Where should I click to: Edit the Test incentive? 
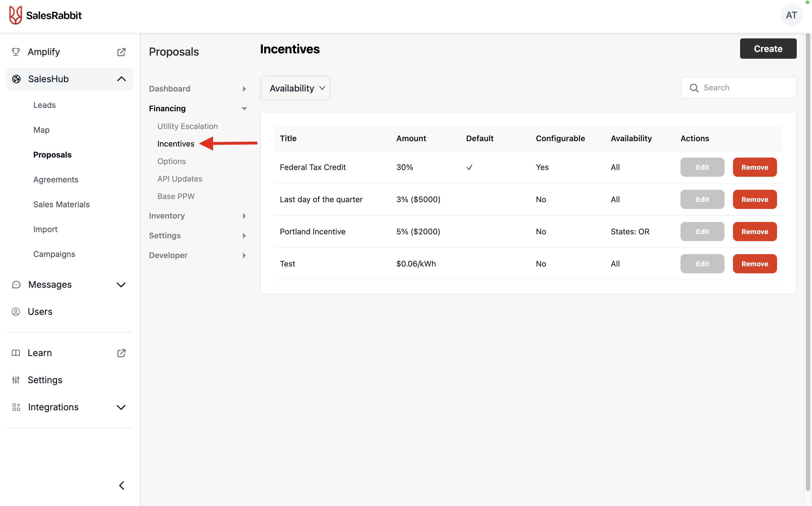[702, 264]
